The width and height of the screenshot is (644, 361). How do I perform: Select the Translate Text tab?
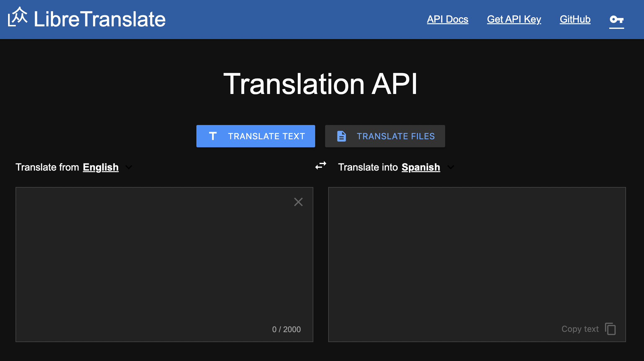click(256, 136)
